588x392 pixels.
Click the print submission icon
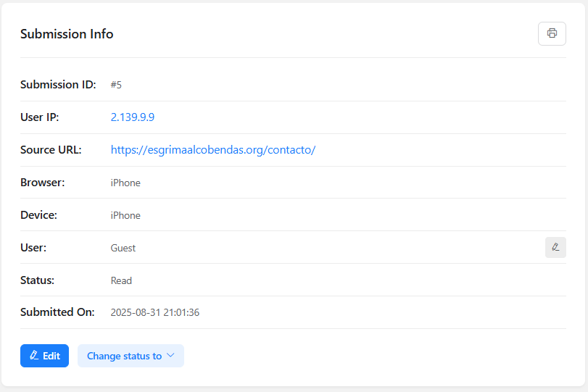552,33
